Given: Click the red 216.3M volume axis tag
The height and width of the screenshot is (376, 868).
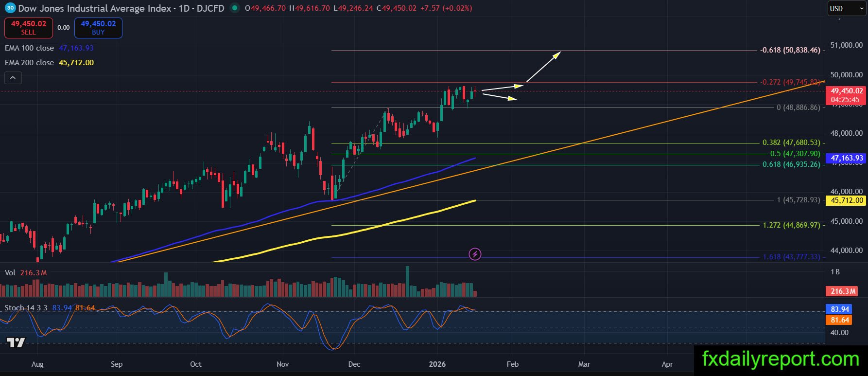Looking at the screenshot, I should pos(843,291).
